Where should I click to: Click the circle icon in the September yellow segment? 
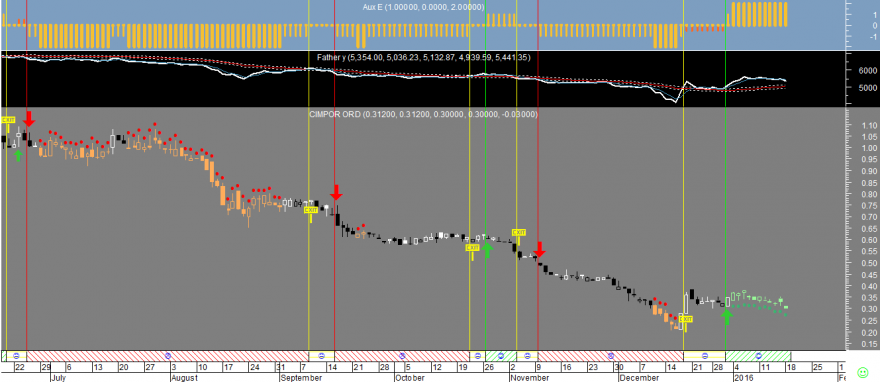pos(322,356)
